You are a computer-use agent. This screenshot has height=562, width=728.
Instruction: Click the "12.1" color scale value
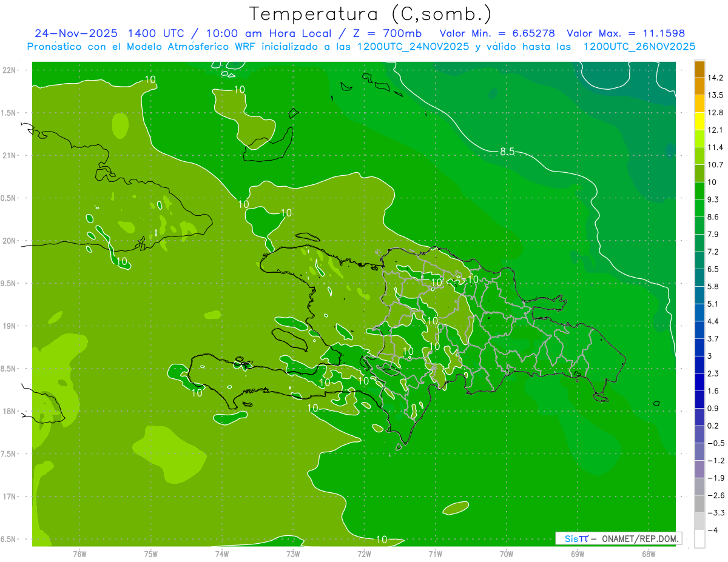pyautogui.click(x=715, y=130)
